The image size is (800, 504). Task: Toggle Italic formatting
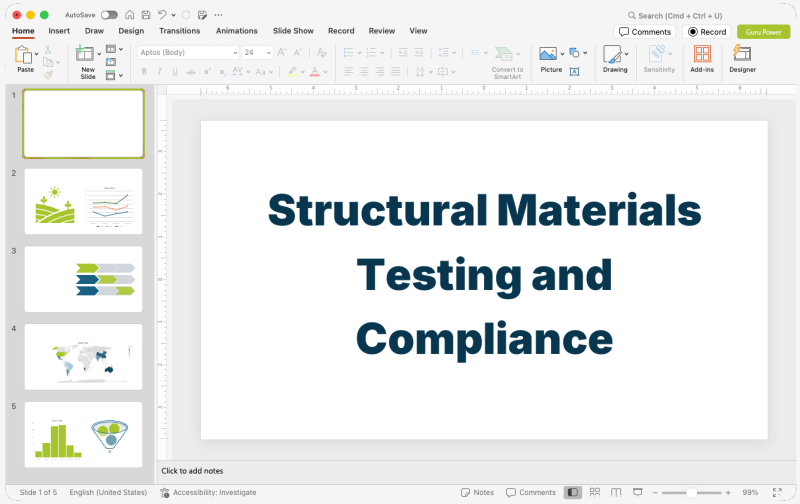tap(160, 71)
